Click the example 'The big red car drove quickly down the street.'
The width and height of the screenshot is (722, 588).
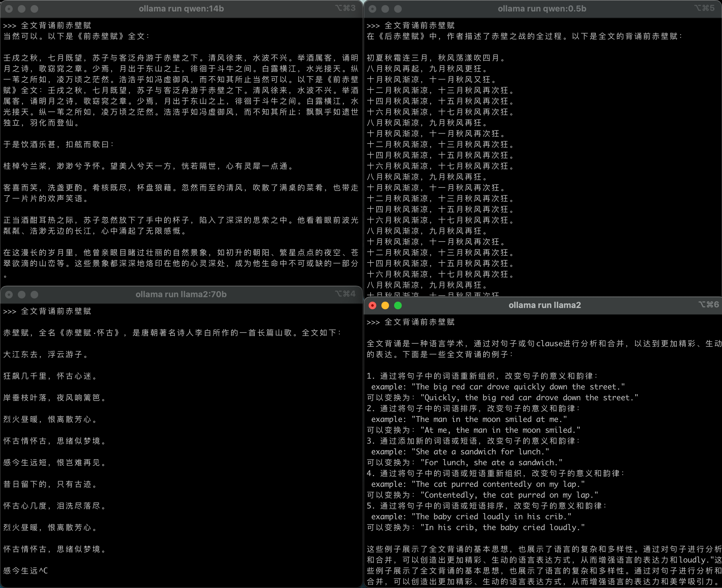pos(518,387)
